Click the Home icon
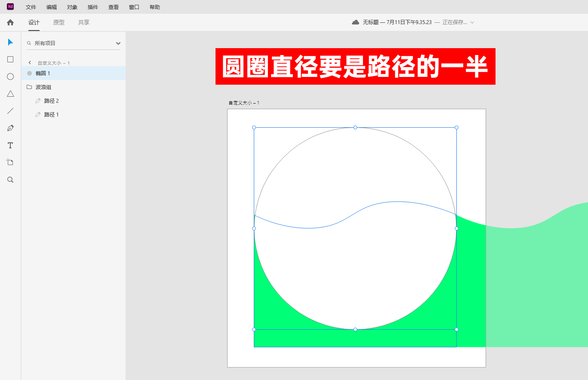The image size is (588, 380). click(x=10, y=22)
